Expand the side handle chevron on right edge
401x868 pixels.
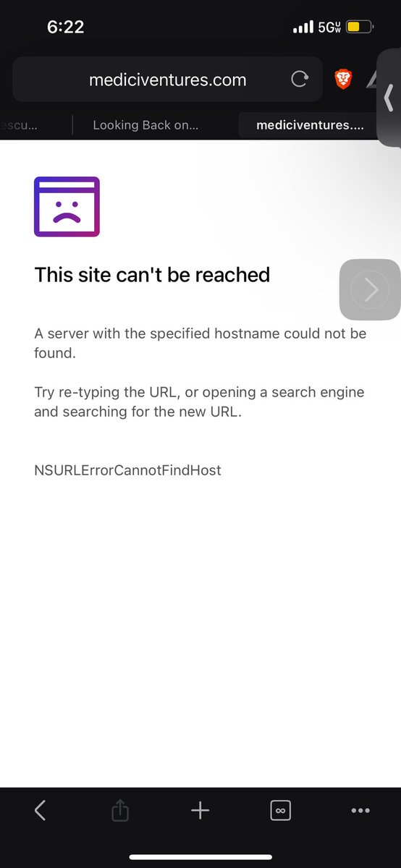coord(389,98)
